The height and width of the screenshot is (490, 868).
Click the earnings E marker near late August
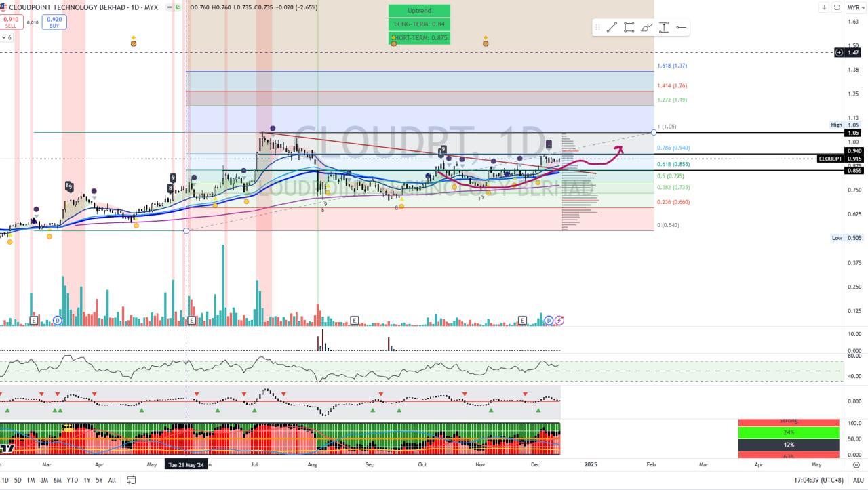pyautogui.click(x=354, y=320)
